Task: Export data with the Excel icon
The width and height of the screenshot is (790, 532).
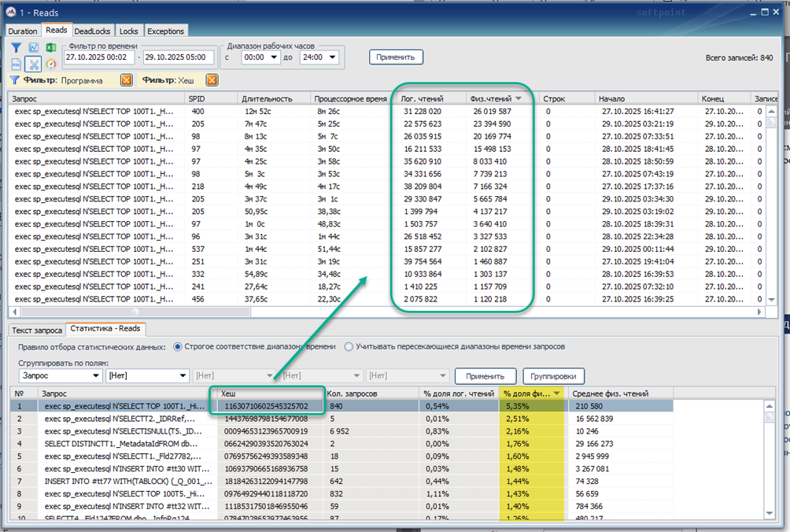Action: pos(51,48)
